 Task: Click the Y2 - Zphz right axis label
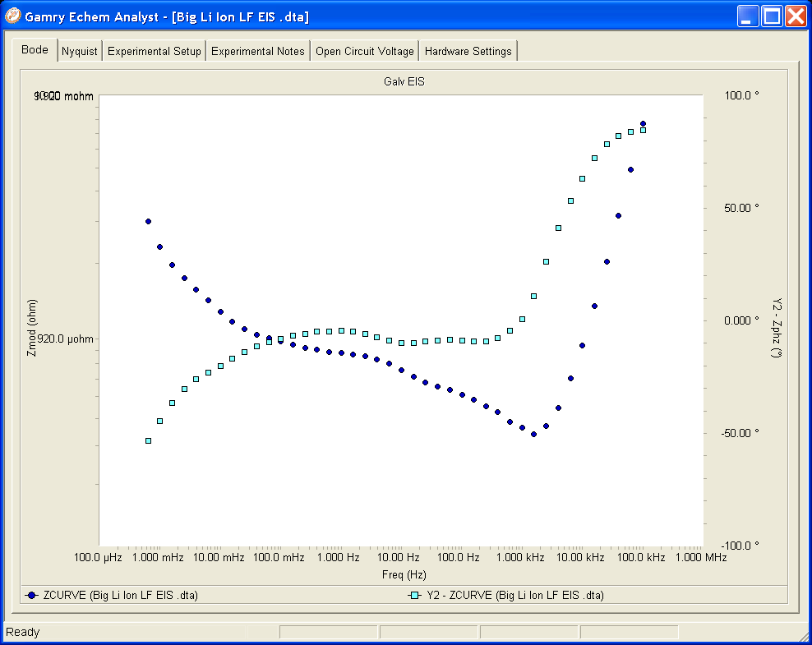(x=774, y=328)
